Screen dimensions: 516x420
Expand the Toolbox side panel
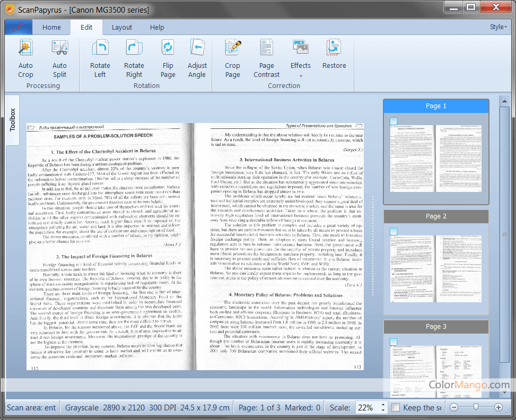[13, 120]
